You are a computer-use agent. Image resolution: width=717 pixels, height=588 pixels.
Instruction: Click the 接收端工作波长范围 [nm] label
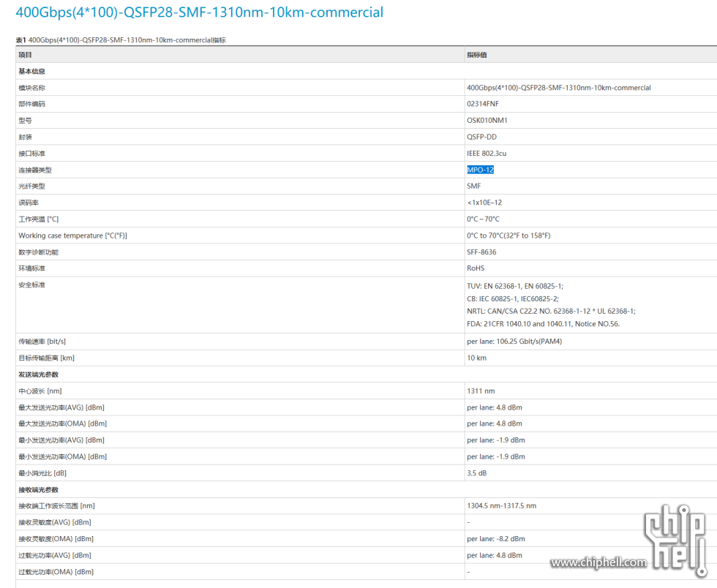click(57, 507)
